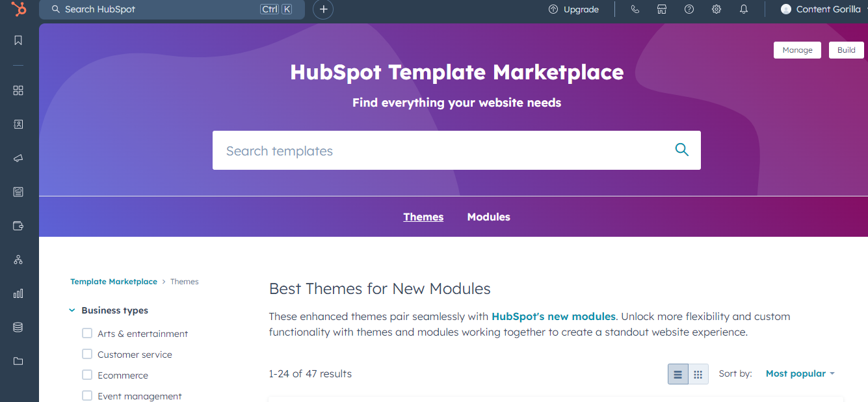Image resolution: width=868 pixels, height=402 pixels.
Task: Open the Workspaces grid icon in sidebar
Action: point(18,90)
